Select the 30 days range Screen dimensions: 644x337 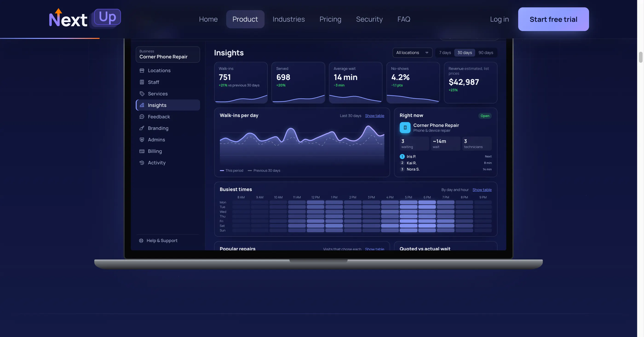(x=465, y=53)
